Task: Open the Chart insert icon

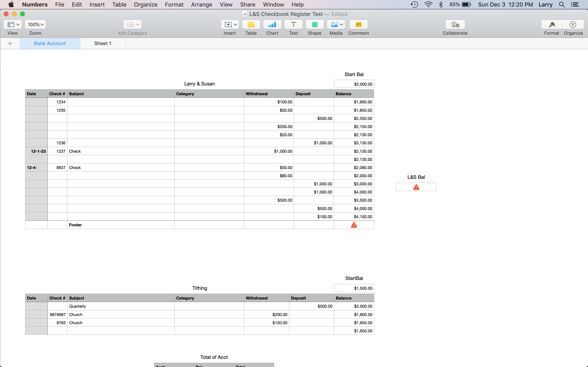Action: tap(272, 24)
